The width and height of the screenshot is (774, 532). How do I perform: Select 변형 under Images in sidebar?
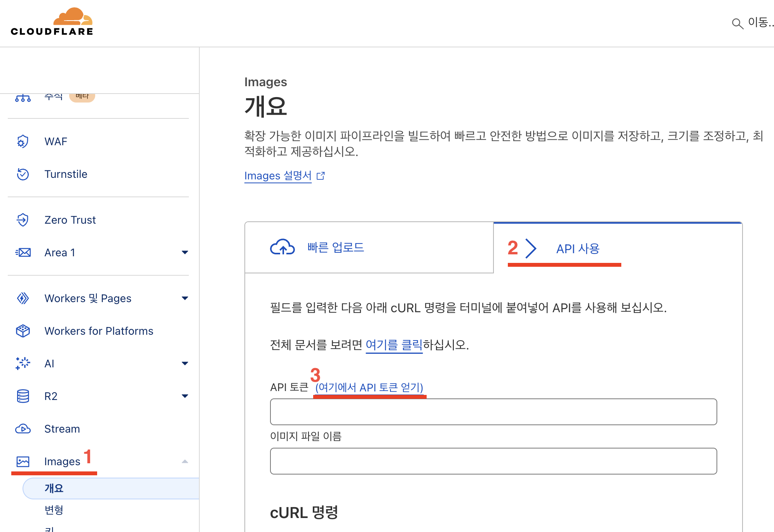pos(54,510)
